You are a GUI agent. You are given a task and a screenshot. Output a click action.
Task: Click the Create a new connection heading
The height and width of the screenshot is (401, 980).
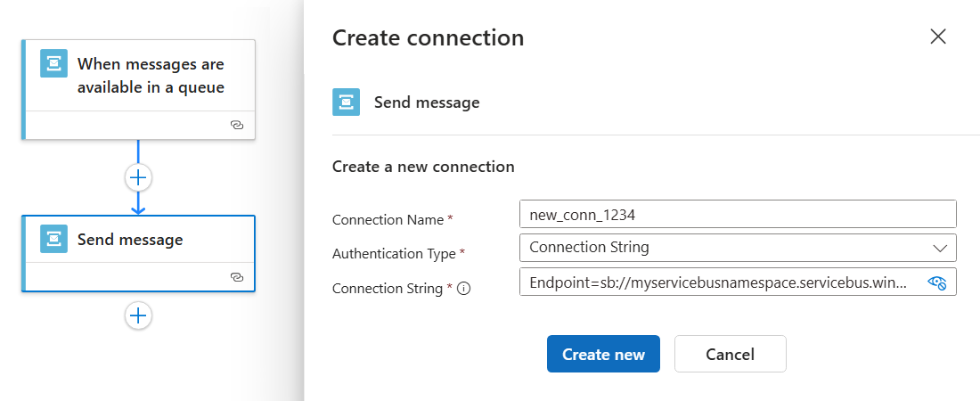coord(423,167)
